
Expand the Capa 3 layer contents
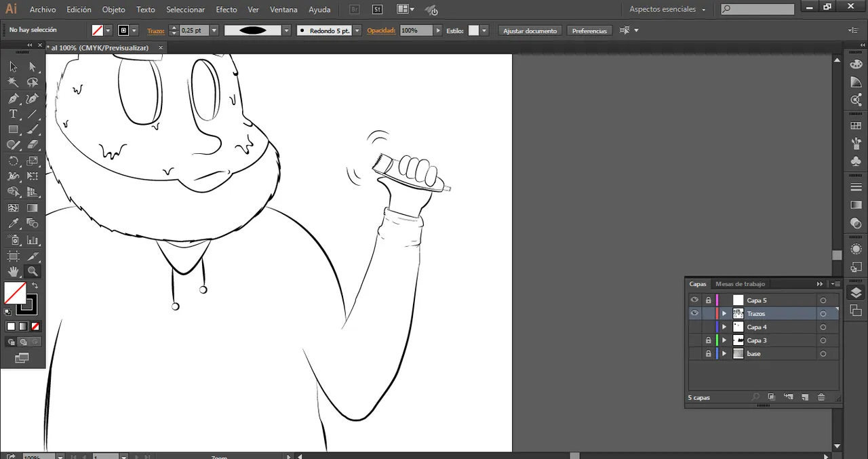724,340
